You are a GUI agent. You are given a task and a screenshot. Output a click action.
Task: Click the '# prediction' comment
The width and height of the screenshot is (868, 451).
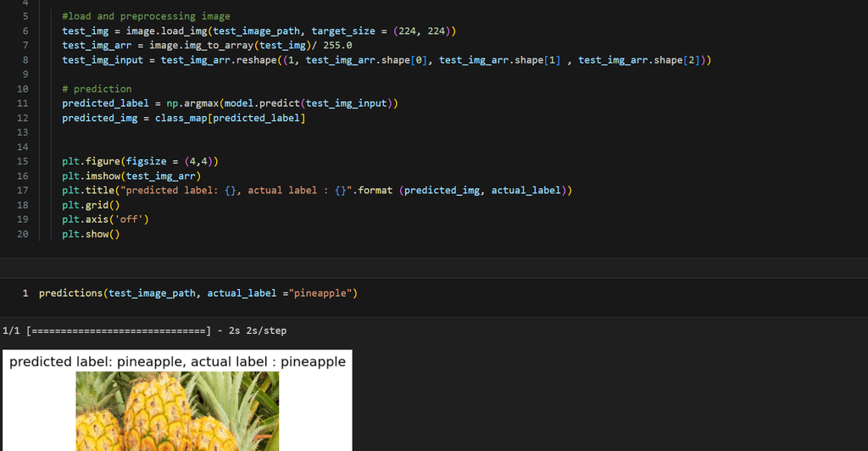coord(97,88)
